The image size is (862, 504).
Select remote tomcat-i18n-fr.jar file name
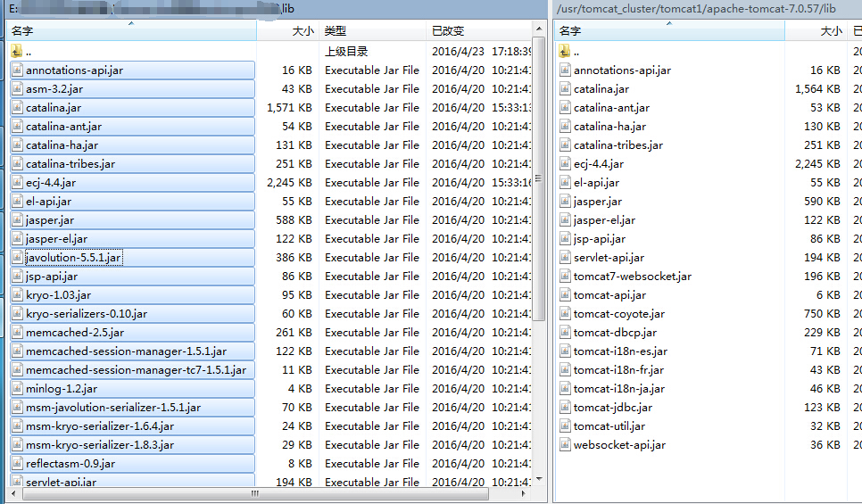click(618, 370)
